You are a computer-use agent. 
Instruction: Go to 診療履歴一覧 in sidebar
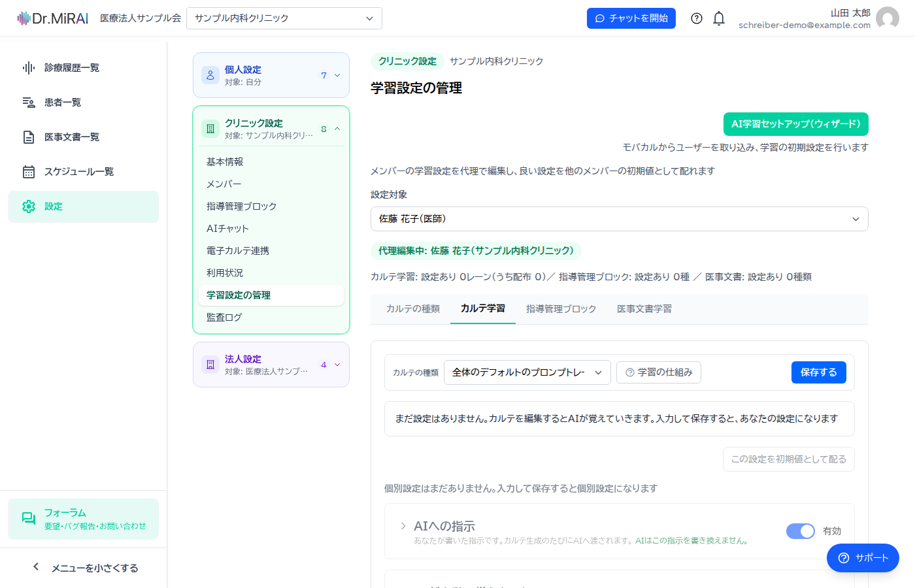coord(84,68)
